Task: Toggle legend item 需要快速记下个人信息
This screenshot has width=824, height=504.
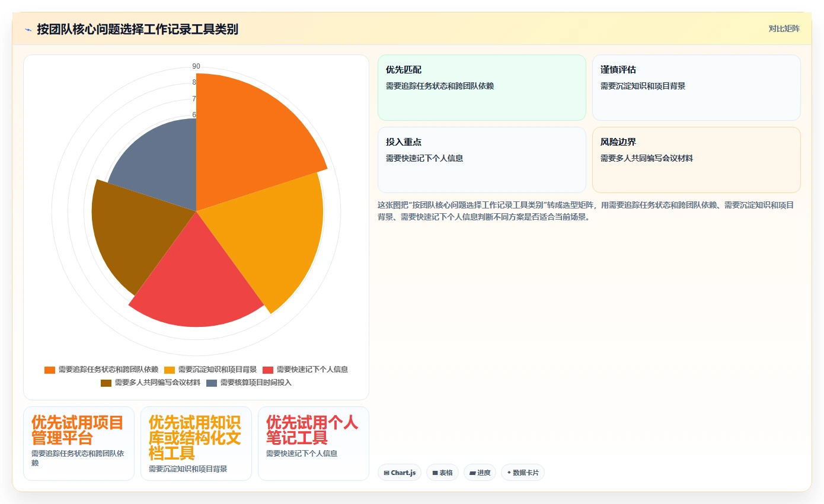Action: coord(305,370)
